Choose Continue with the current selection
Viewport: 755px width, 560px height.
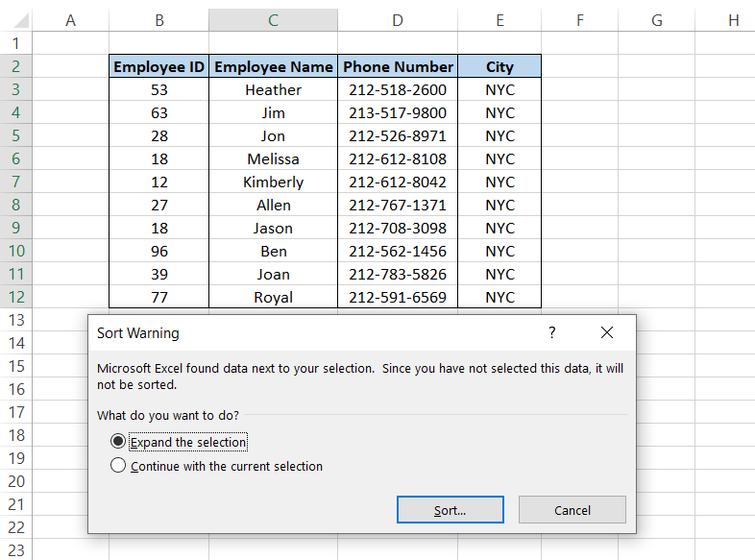coord(118,466)
